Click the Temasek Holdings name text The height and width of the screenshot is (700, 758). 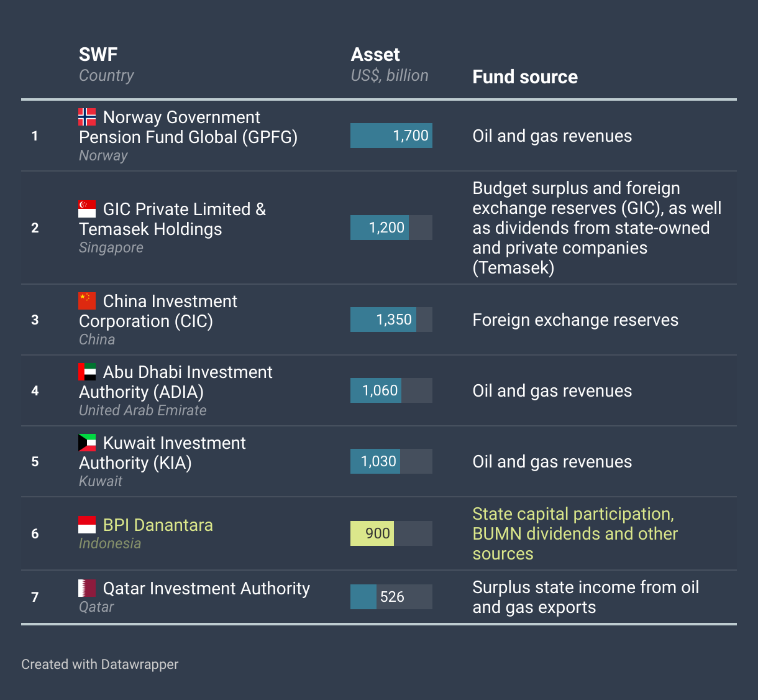pyautogui.click(x=150, y=229)
